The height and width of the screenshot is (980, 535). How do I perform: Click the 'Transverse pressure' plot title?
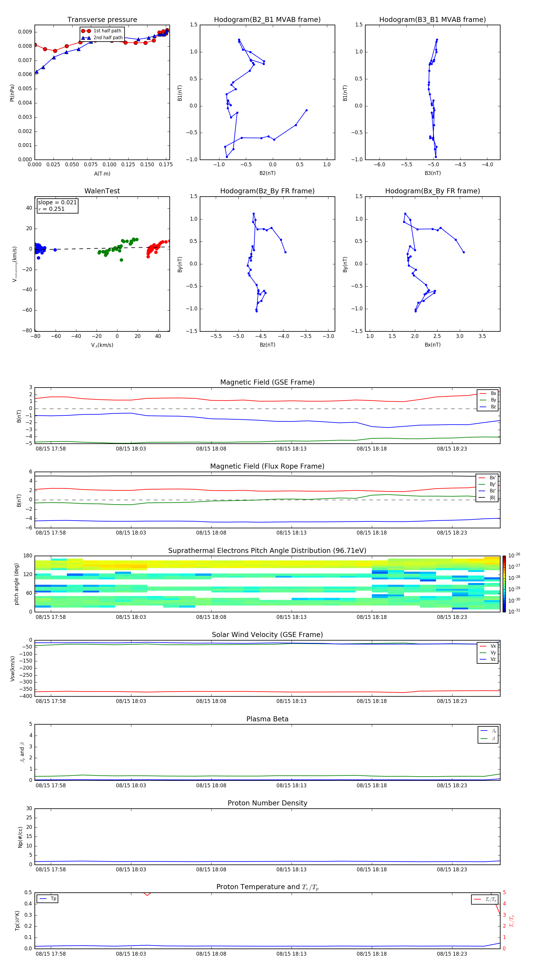102,20
